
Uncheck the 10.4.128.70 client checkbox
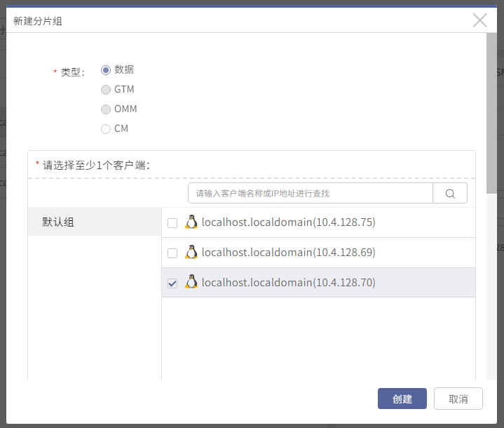coord(172,283)
